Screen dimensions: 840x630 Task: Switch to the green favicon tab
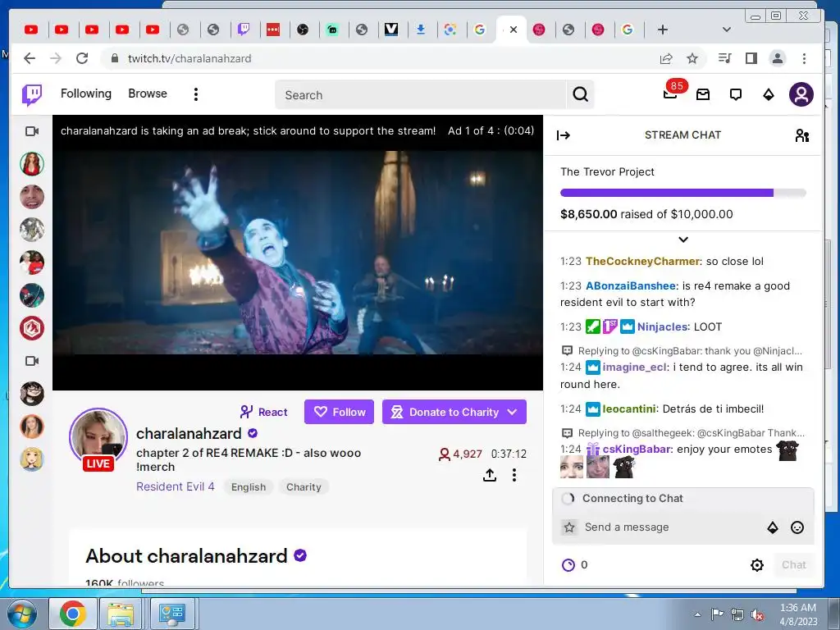tap(332, 30)
